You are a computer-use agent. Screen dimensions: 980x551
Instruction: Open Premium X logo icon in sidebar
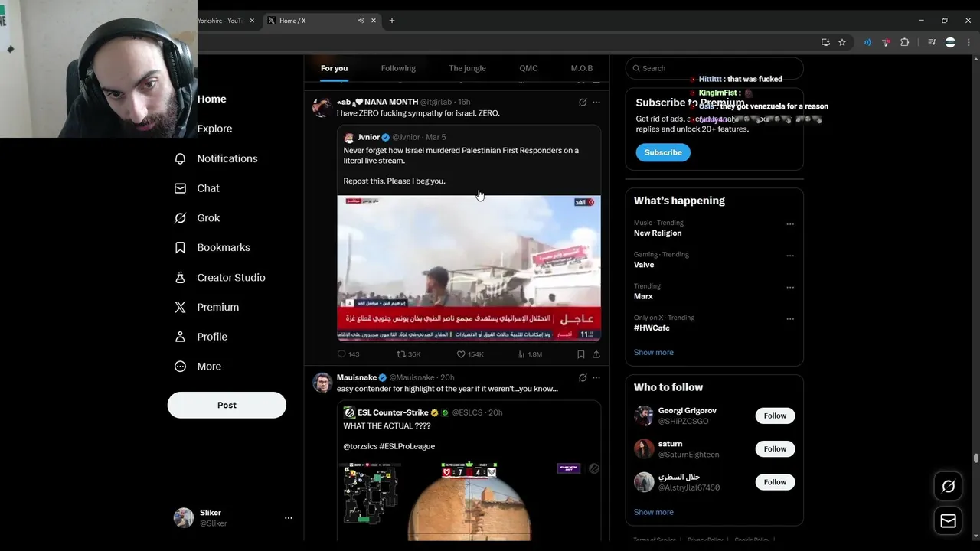pyautogui.click(x=180, y=307)
